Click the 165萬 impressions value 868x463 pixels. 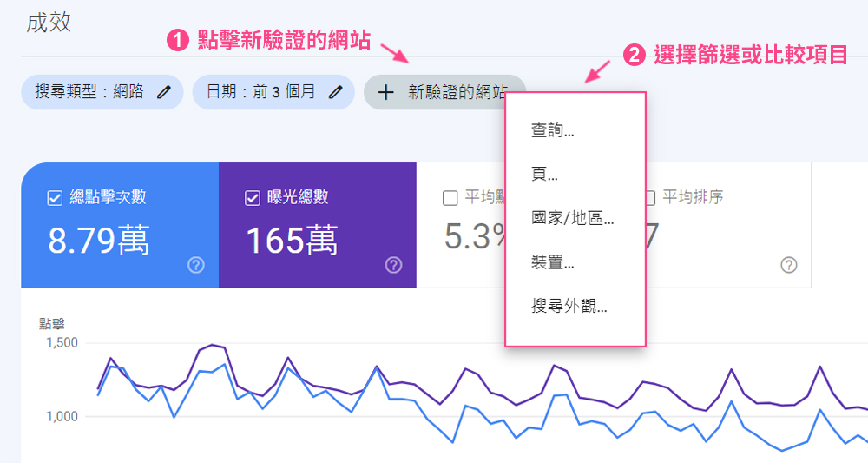click(x=292, y=241)
